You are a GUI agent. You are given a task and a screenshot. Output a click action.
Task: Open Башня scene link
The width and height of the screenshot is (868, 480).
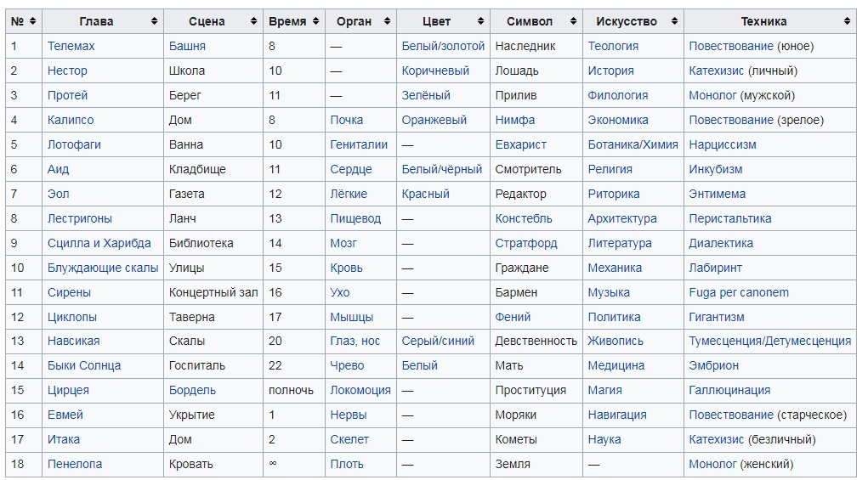pyautogui.click(x=187, y=46)
